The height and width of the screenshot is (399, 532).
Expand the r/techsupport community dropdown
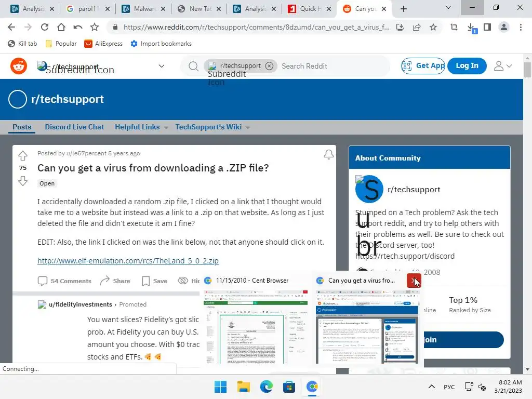click(162, 66)
